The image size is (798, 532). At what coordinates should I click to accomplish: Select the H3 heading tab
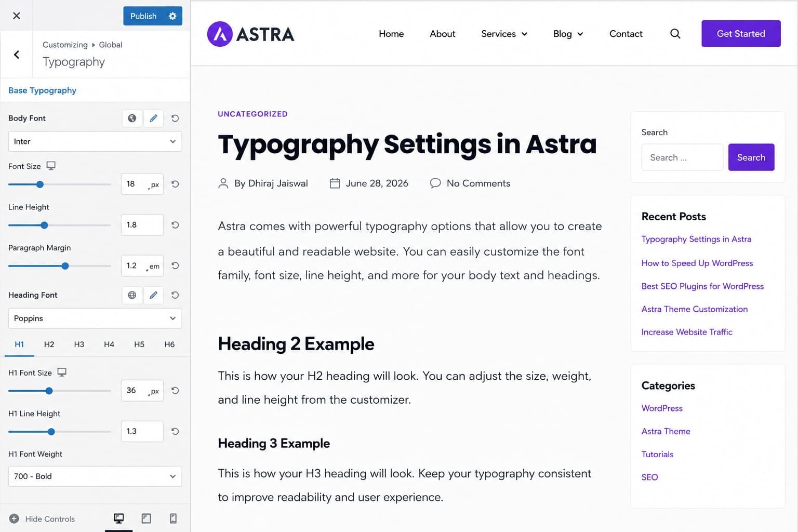(x=79, y=344)
